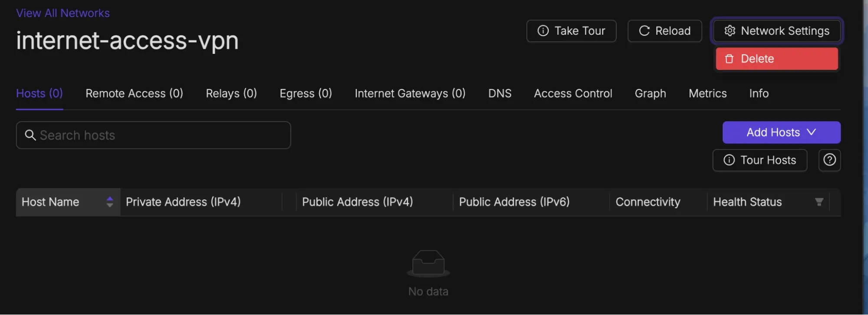
Task: Open the DNS tab
Action: point(499,94)
